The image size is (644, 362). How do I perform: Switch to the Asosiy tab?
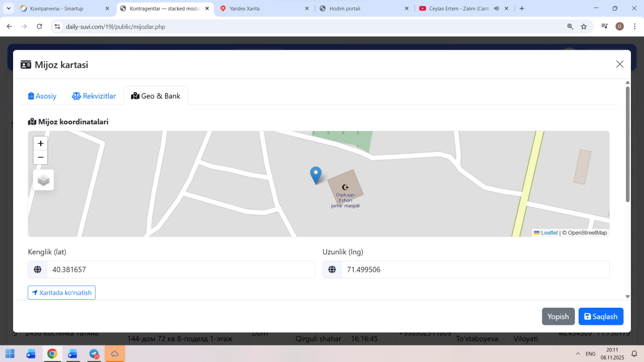click(42, 96)
